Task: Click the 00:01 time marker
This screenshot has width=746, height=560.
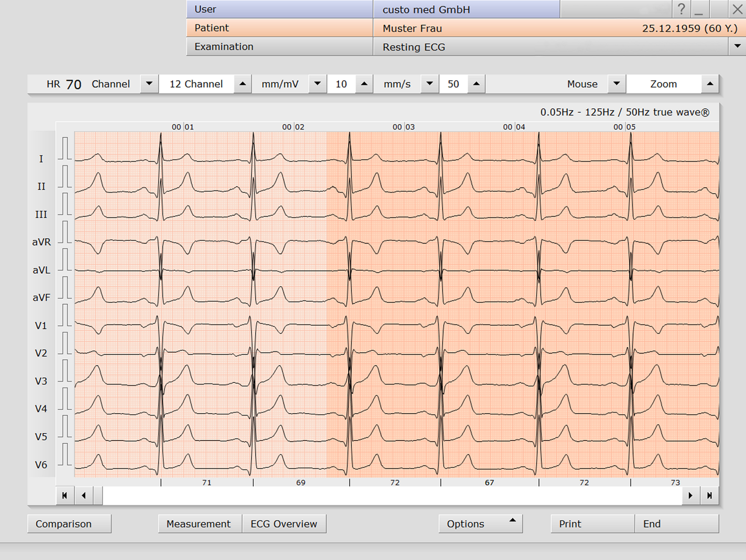Action: [x=183, y=127]
